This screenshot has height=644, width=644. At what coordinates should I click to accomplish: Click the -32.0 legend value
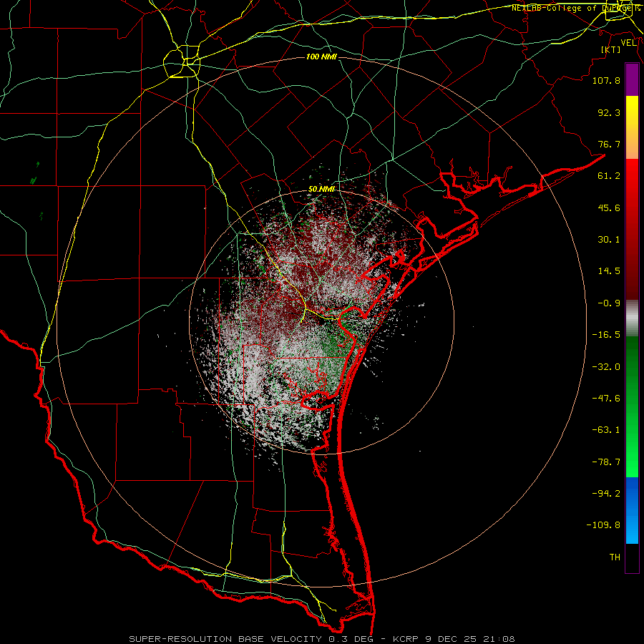point(606,367)
